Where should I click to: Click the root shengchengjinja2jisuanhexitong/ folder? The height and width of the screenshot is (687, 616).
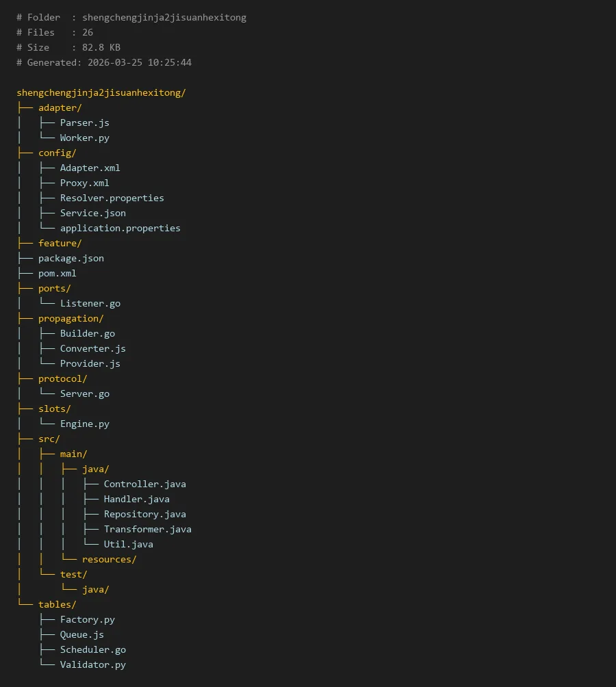point(101,92)
